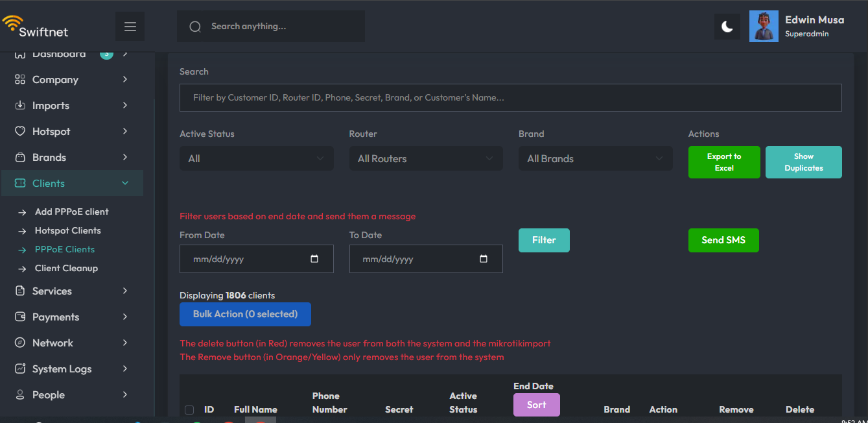The width and height of the screenshot is (868, 423).
Task: Click the Imports download icon
Action: (x=20, y=106)
